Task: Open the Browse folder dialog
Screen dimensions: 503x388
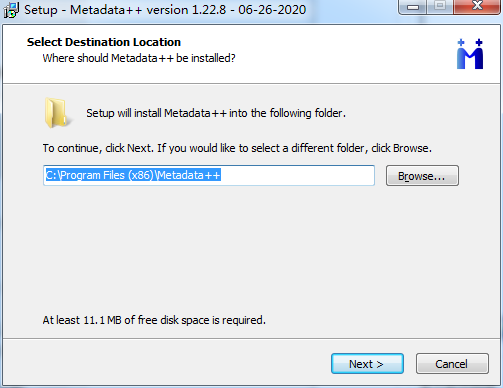Action: (422, 176)
